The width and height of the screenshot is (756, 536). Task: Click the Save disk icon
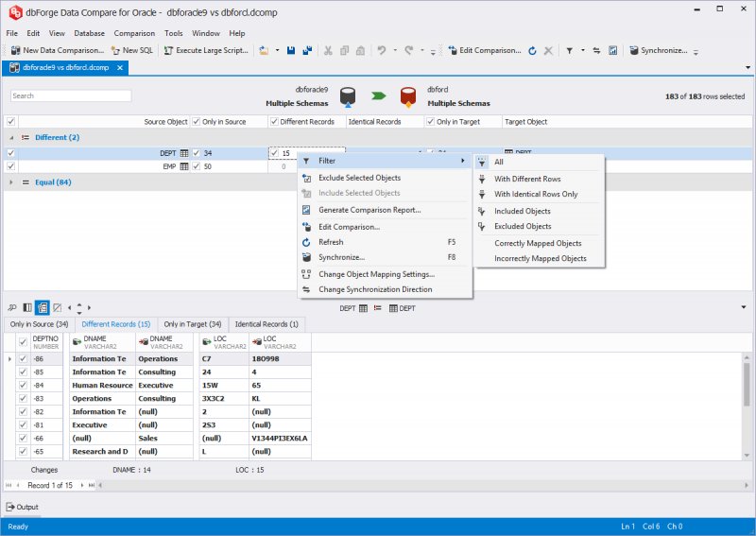point(291,50)
